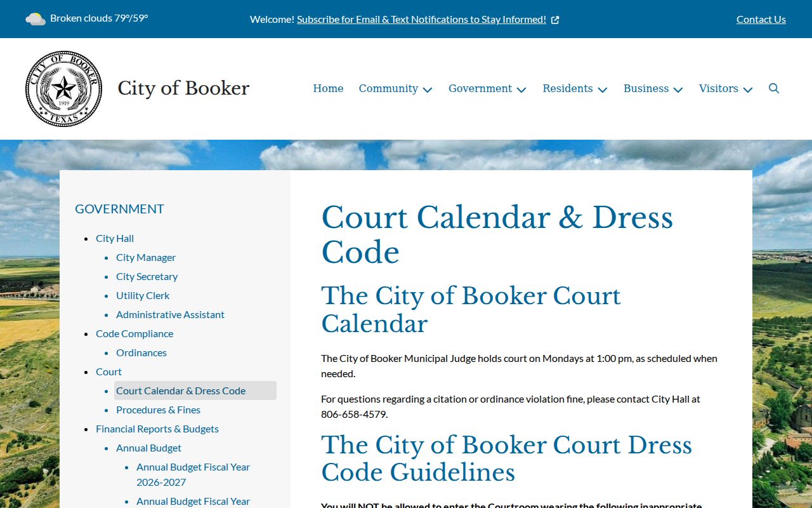The width and height of the screenshot is (812, 508).
Task: Open the Utility Clerk sidebar link
Action: tap(143, 295)
